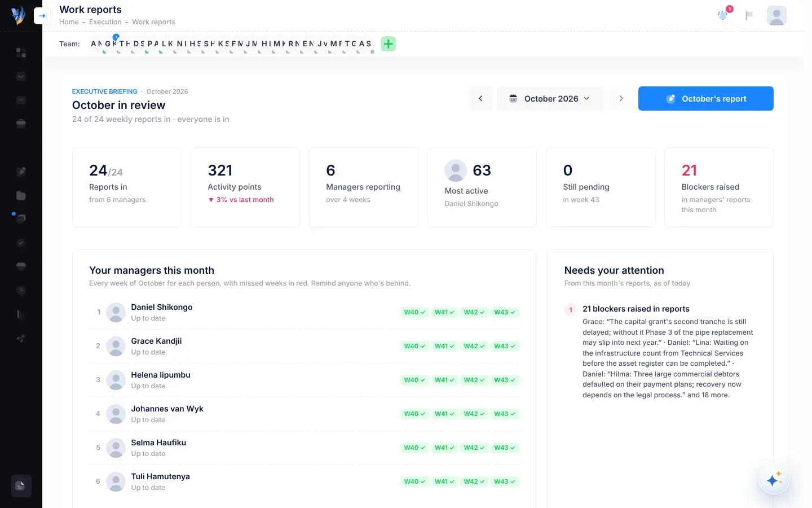Image resolution: width=812 pixels, height=508 pixels.
Task: Click the green plus add team member button
Action: pyautogui.click(x=389, y=44)
